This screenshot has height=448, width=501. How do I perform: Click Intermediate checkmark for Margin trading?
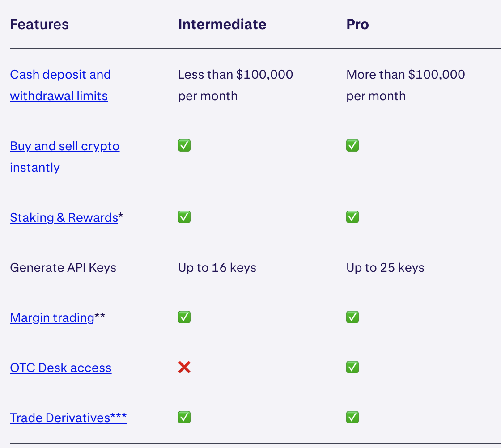coord(184,317)
